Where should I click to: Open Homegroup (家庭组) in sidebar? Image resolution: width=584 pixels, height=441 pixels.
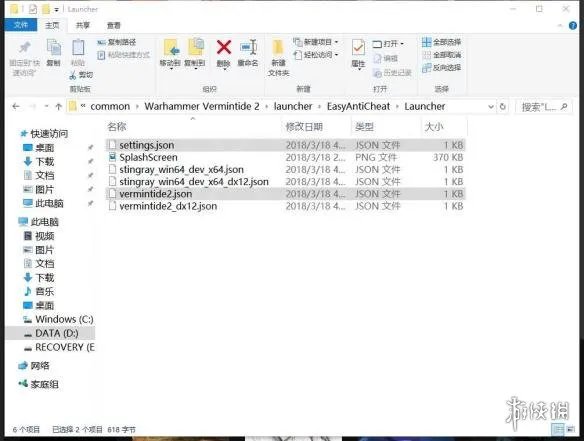point(38,384)
